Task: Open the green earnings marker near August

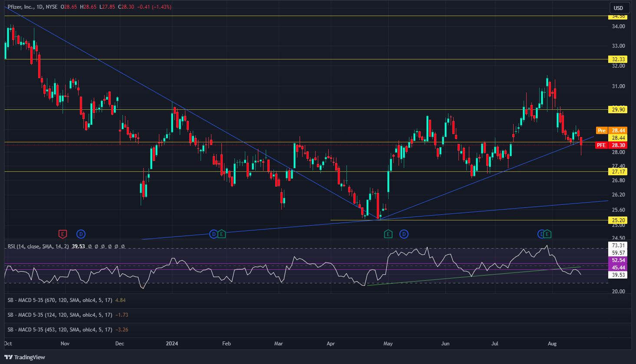Action: (547, 234)
